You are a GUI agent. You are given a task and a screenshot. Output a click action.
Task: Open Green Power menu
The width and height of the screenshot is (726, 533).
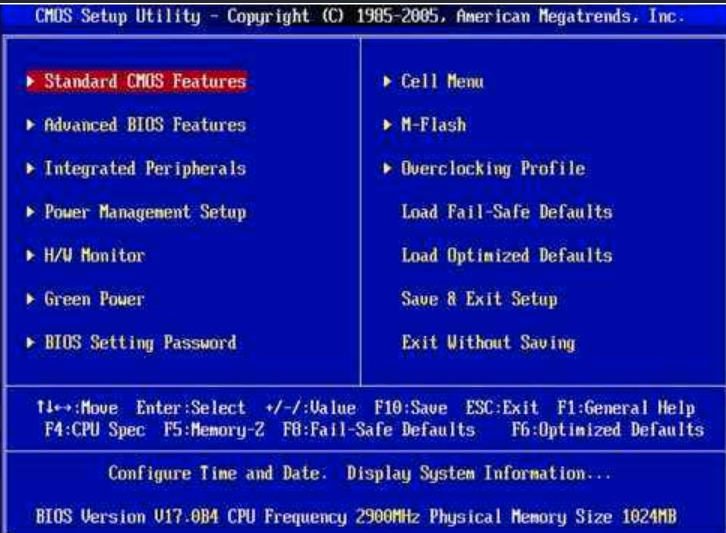point(94,299)
